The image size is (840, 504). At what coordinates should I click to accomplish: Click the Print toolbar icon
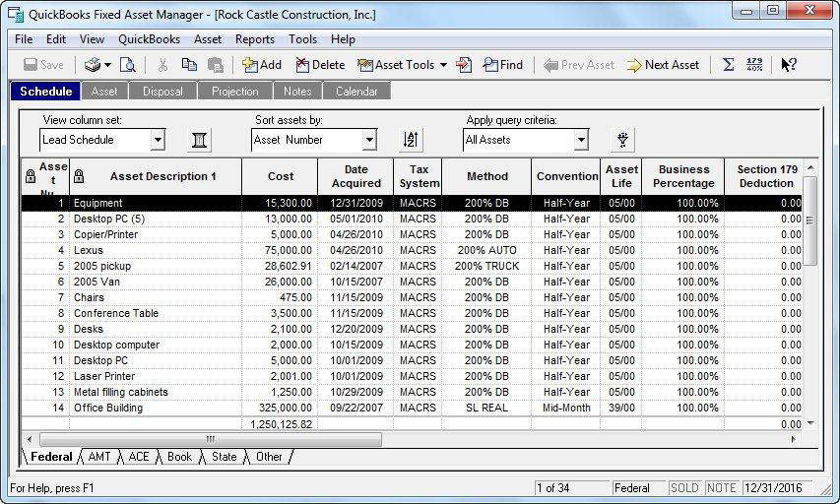coord(93,65)
